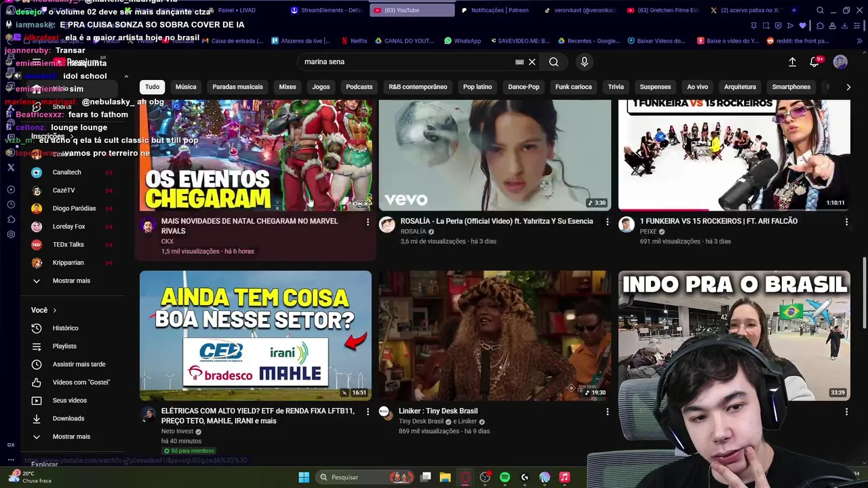This screenshot has height=488, width=868.
Task: Select the 'Paradas musicais' chip
Action: 237,87
